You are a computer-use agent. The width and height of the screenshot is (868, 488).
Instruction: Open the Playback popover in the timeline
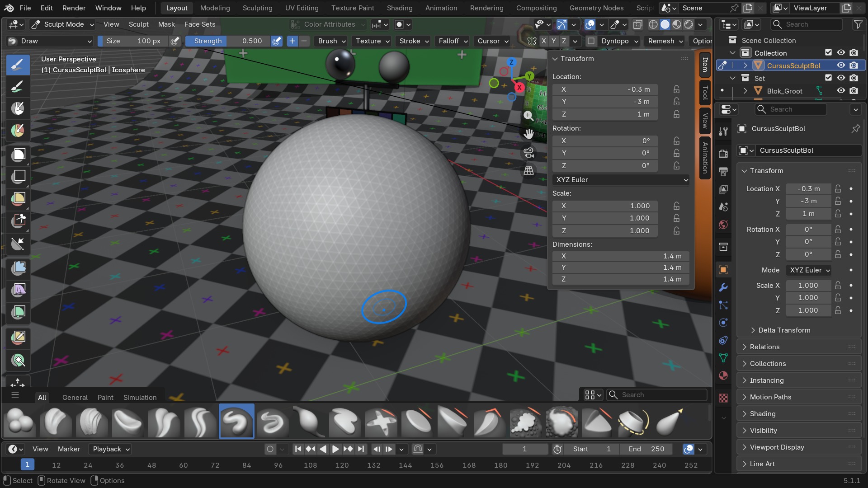point(111,449)
